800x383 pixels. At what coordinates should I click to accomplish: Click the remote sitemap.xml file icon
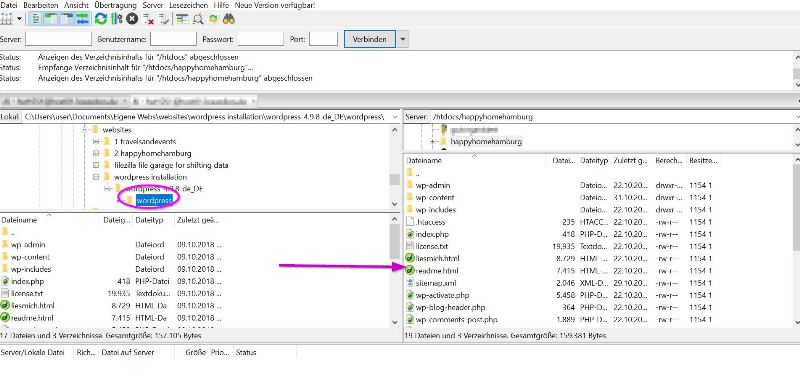pos(410,283)
